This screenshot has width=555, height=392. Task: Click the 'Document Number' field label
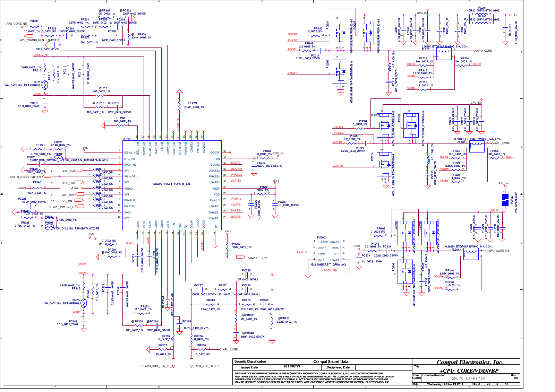point(433,375)
